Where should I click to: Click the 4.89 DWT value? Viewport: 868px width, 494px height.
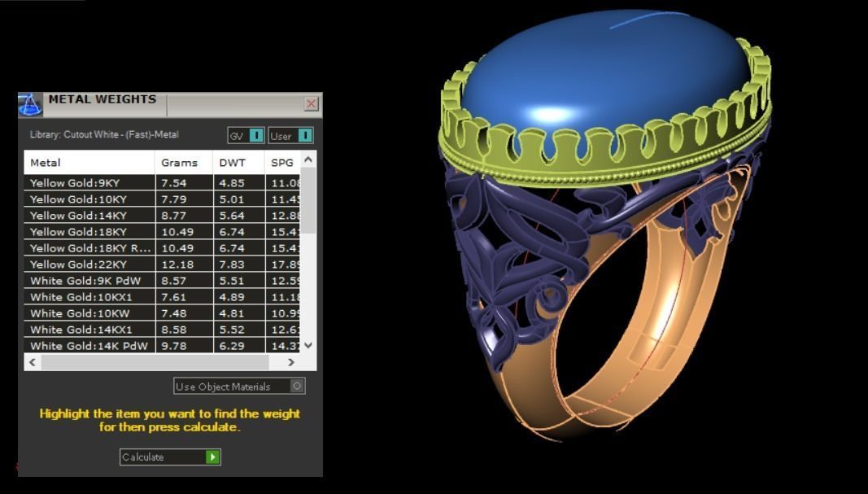tap(231, 297)
